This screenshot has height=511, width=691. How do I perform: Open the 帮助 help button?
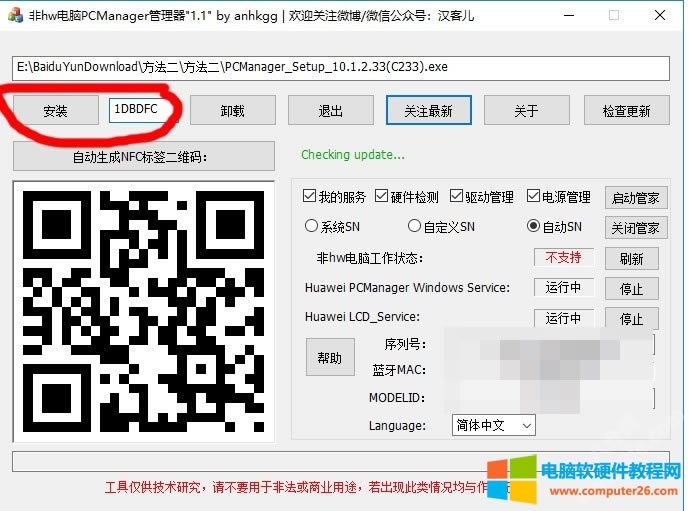pos(330,357)
